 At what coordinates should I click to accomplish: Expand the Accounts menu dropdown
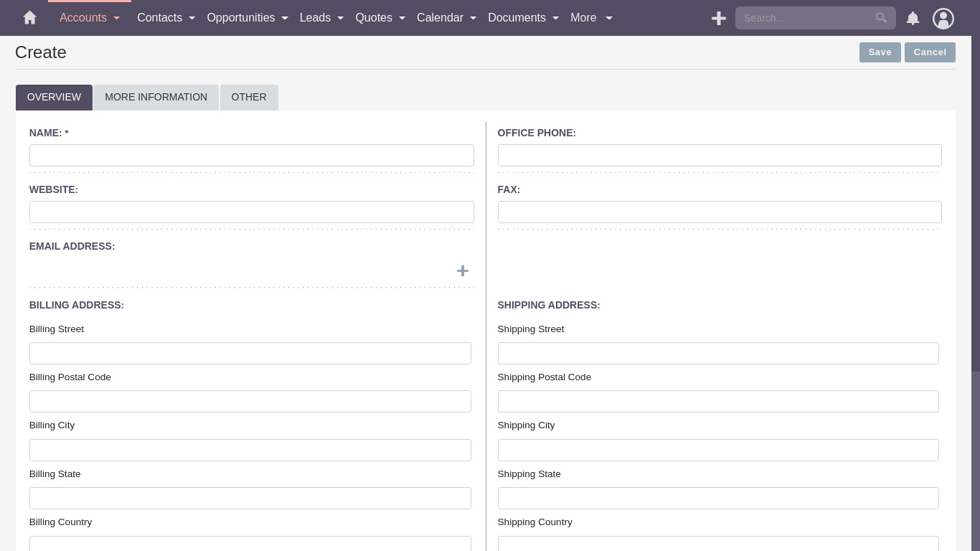click(116, 18)
